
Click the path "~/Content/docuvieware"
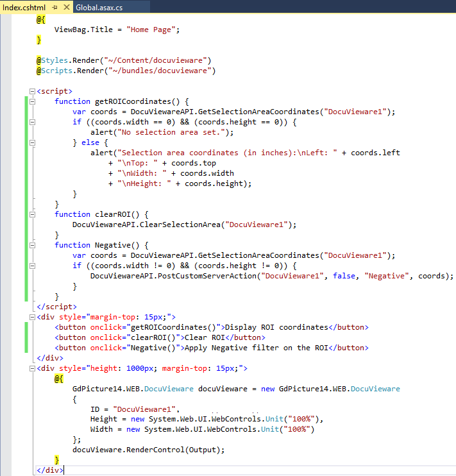155,60
